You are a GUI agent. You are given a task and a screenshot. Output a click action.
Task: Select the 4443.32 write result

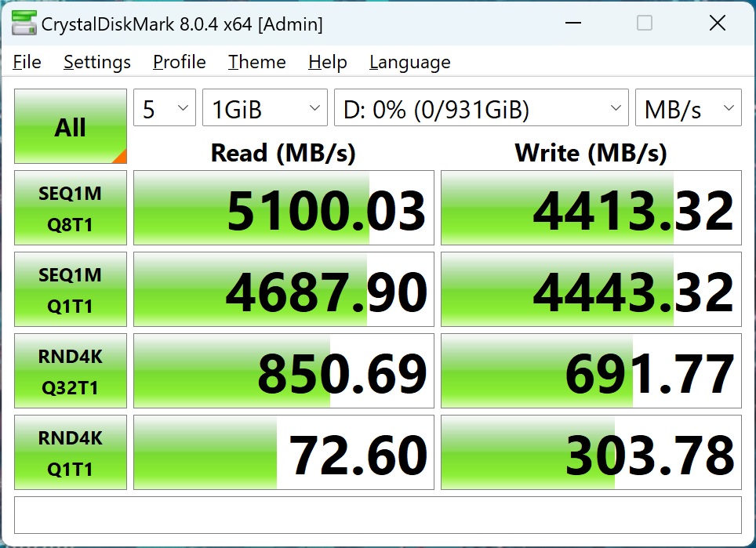[591, 289]
